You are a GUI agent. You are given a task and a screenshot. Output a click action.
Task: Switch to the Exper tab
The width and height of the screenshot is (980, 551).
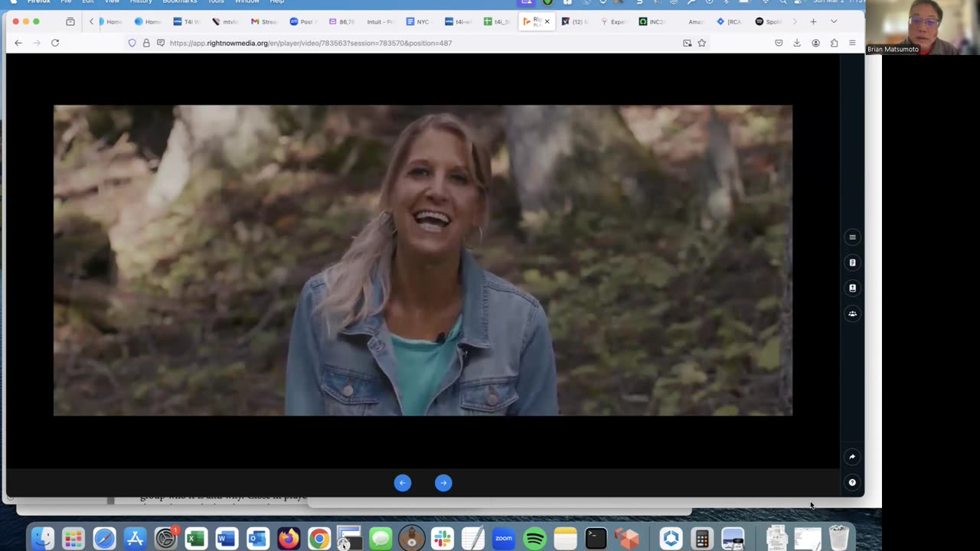pyautogui.click(x=614, y=21)
